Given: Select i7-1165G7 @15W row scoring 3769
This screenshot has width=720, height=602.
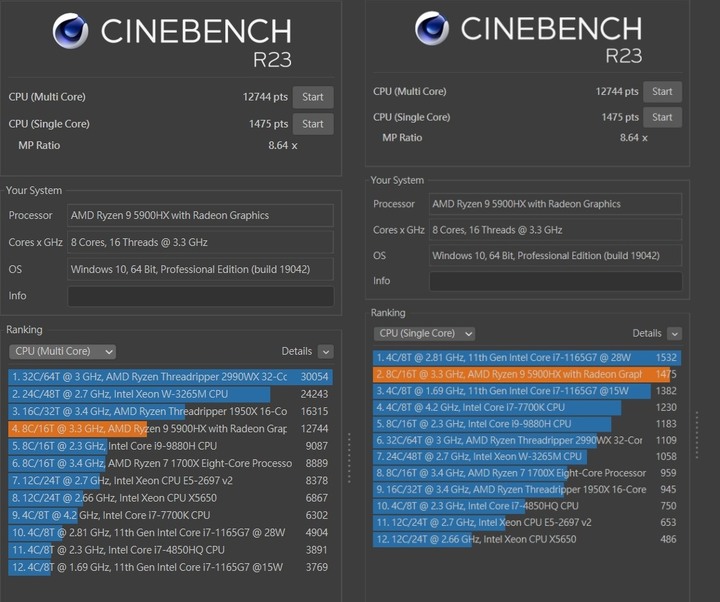Looking at the screenshot, I should (x=170, y=567).
